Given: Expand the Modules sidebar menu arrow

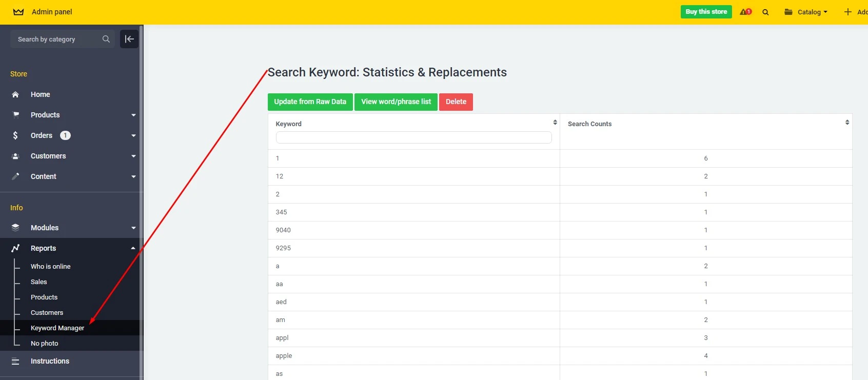Looking at the screenshot, I should tap(133, 228).
